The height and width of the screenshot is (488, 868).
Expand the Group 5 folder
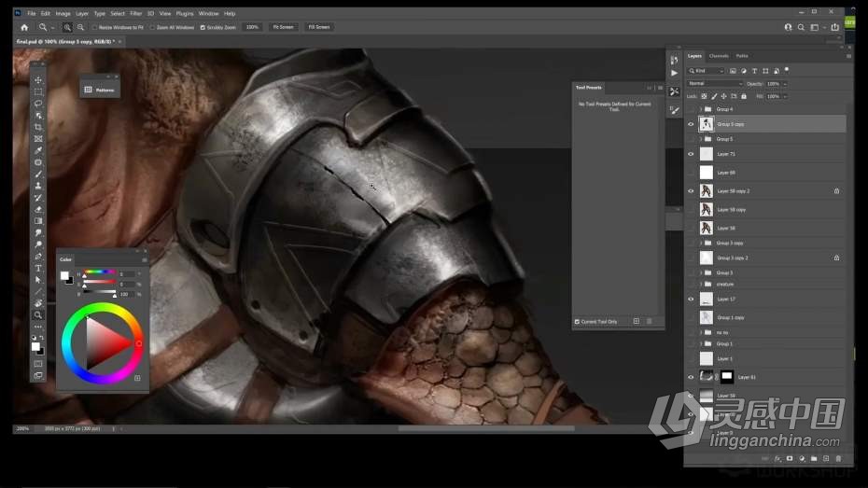tap(701, 139)
